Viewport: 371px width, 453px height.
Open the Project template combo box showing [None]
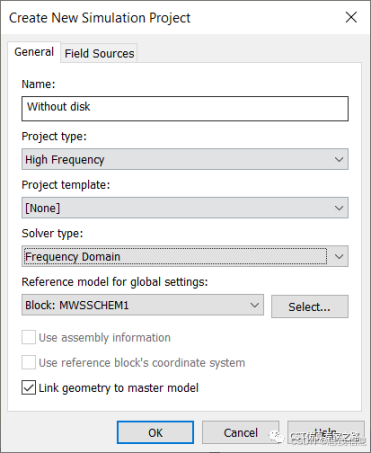185,208
